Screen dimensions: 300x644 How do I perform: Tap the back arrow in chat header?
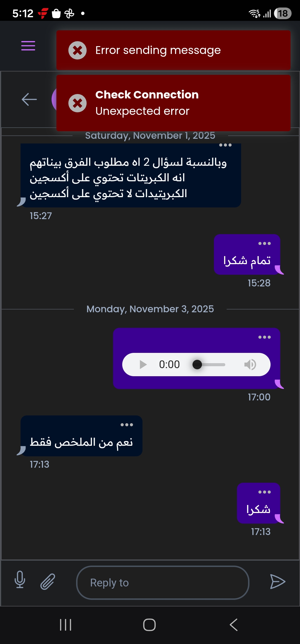pyautogui.click(x=29, y=99)
